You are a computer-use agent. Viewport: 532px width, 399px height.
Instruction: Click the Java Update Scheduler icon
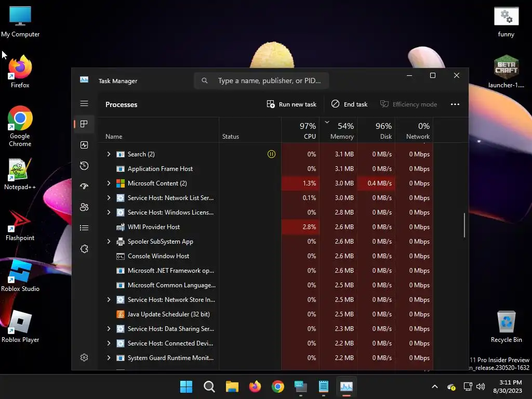[120, 314]
